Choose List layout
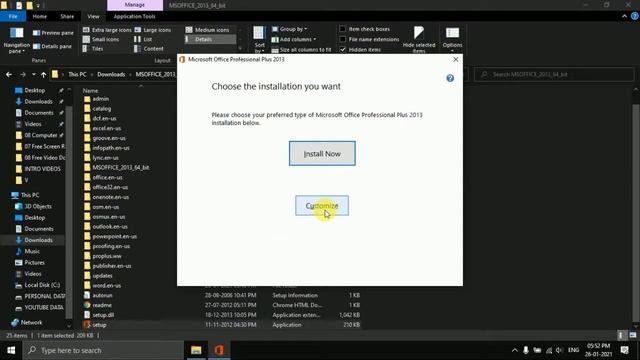Viewport: 640px width, 360px height. (143, 39)
